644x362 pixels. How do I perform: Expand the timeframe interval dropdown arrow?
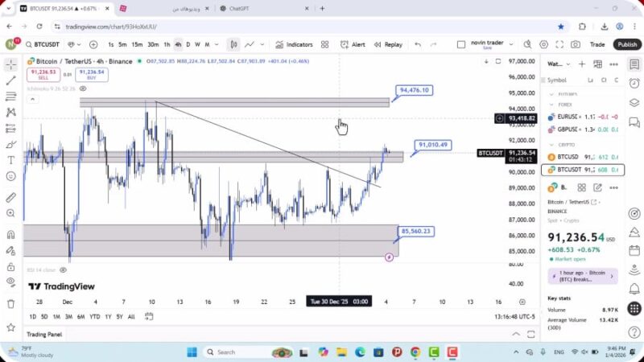[217, 44]
